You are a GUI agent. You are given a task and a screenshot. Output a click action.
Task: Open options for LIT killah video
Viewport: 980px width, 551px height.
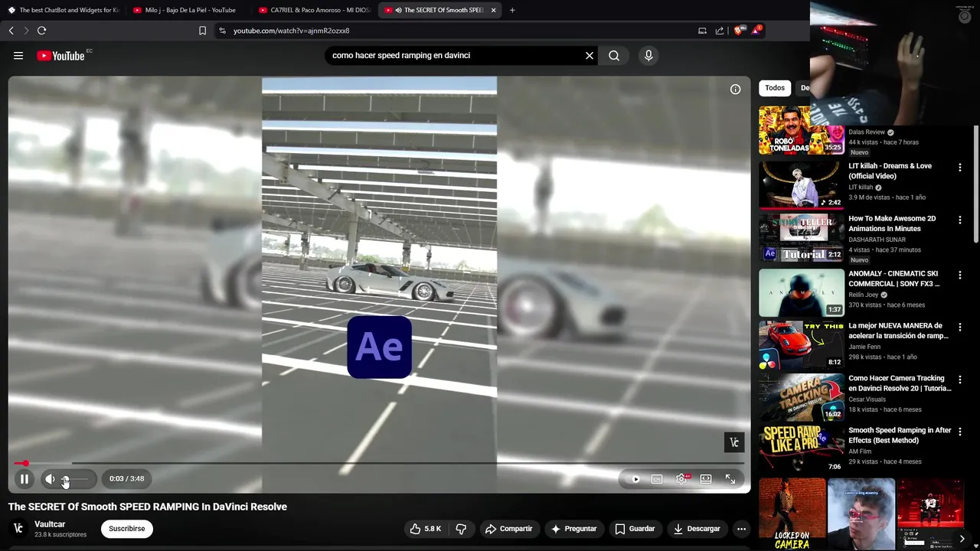click(960, 167)
